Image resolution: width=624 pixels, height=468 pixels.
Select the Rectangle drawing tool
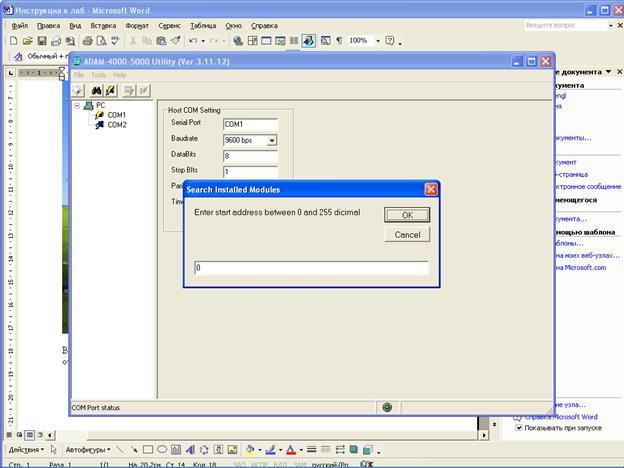pos(148,450)
